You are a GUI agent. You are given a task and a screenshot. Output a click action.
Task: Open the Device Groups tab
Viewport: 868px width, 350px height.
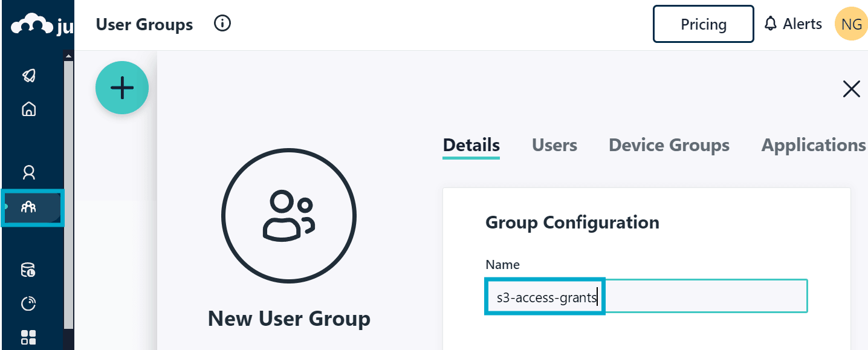[x=669, y=145]
